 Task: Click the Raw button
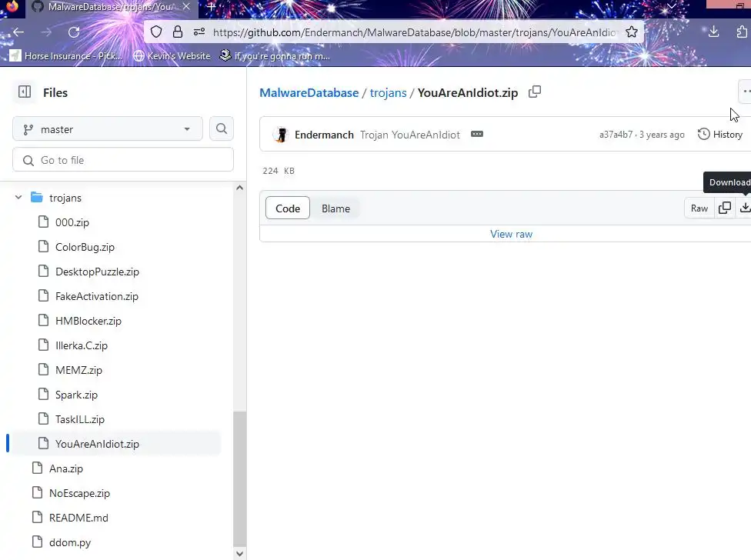tap(699, 208)
